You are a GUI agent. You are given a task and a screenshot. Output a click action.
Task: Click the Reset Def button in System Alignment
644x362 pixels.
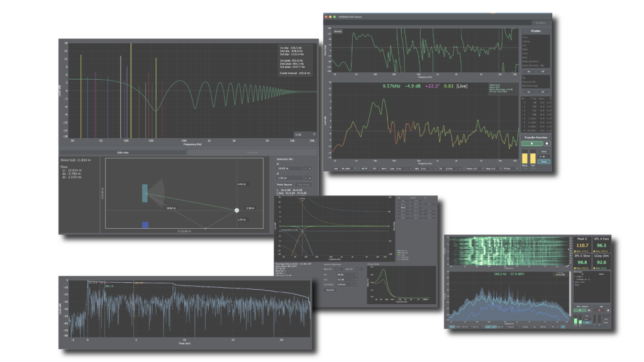(x=330, y=290)
